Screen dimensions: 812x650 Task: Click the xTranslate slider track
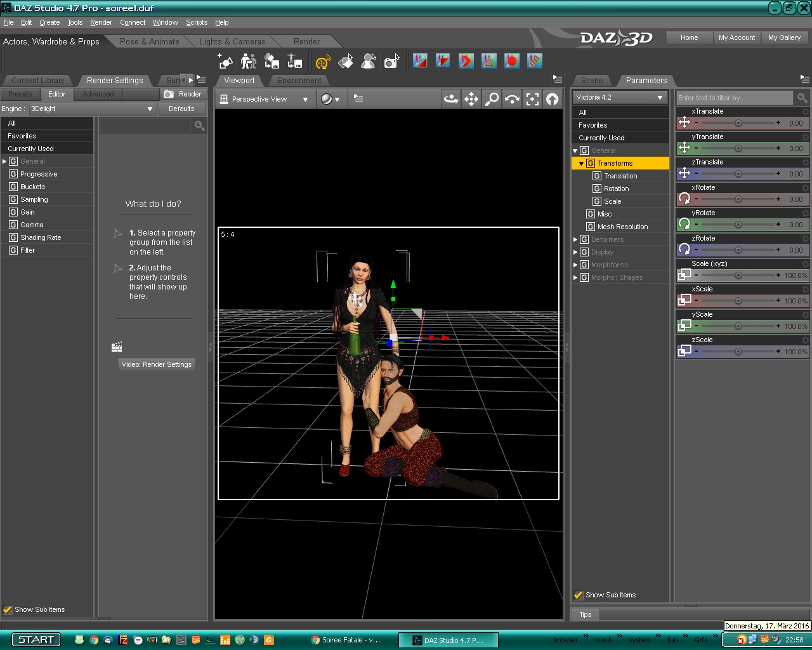(737, 123)
